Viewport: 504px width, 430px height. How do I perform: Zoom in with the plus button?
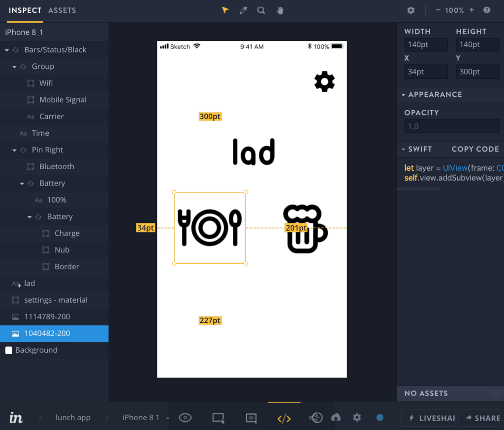click(472, 10)
